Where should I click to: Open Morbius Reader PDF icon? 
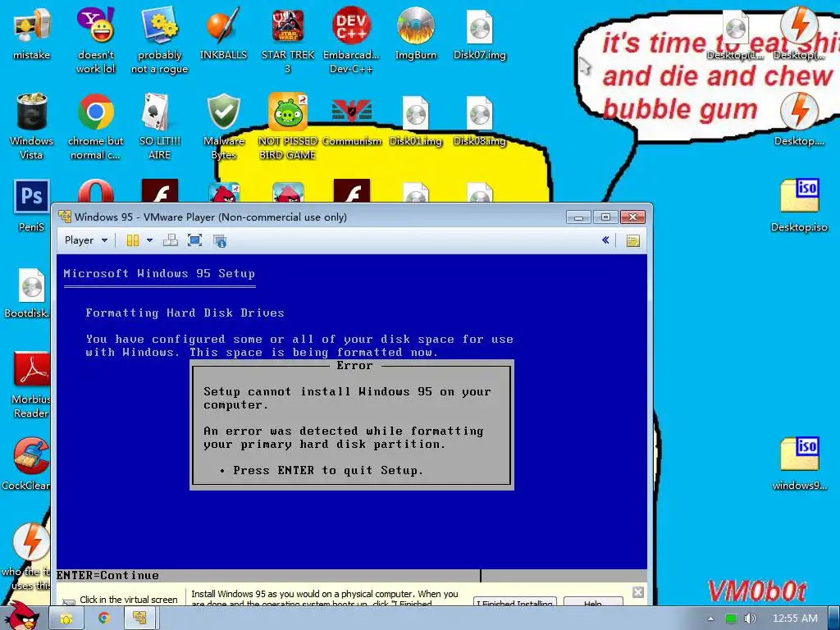(30, 385)
